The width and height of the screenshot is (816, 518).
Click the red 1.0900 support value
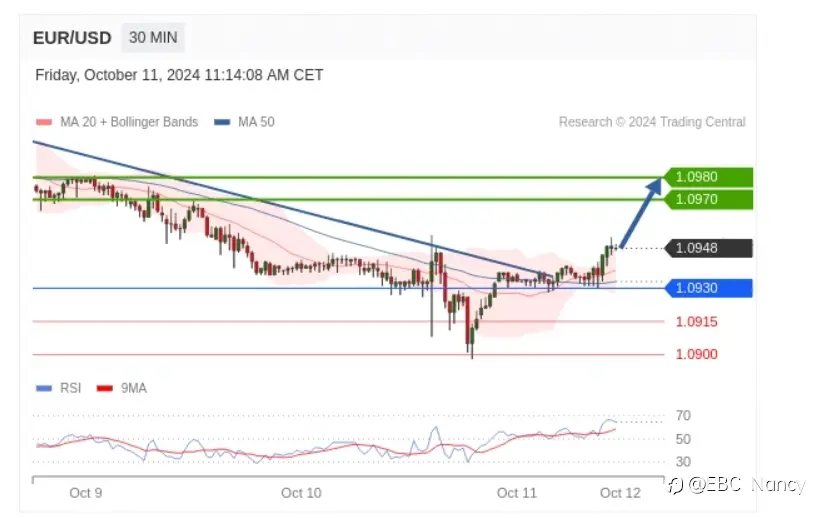[696, 355]
